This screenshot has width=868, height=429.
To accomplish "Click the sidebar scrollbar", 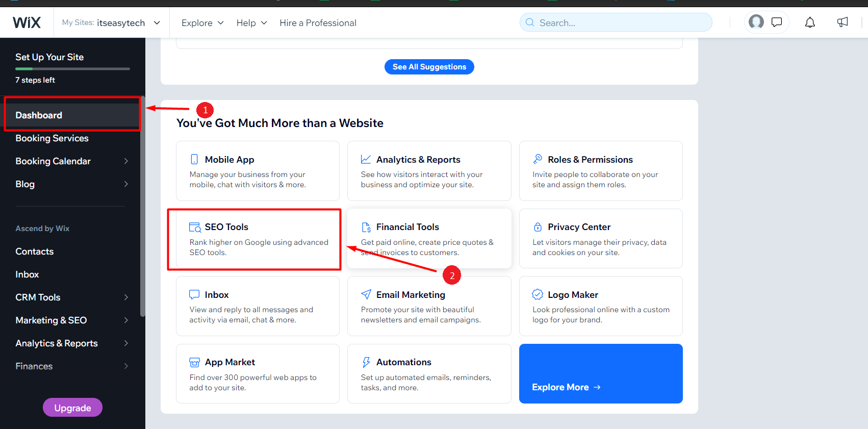I will pos(143,206).
